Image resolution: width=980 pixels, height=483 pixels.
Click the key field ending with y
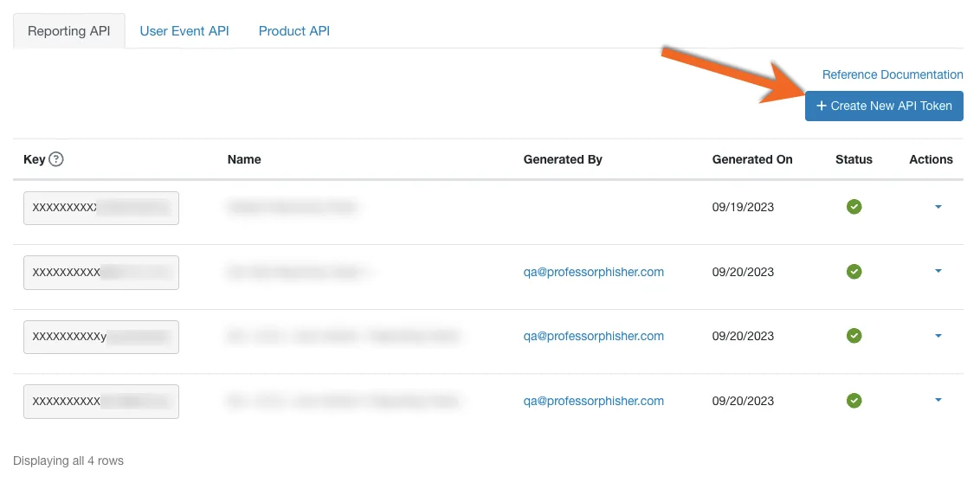click(x=101, y=337)
